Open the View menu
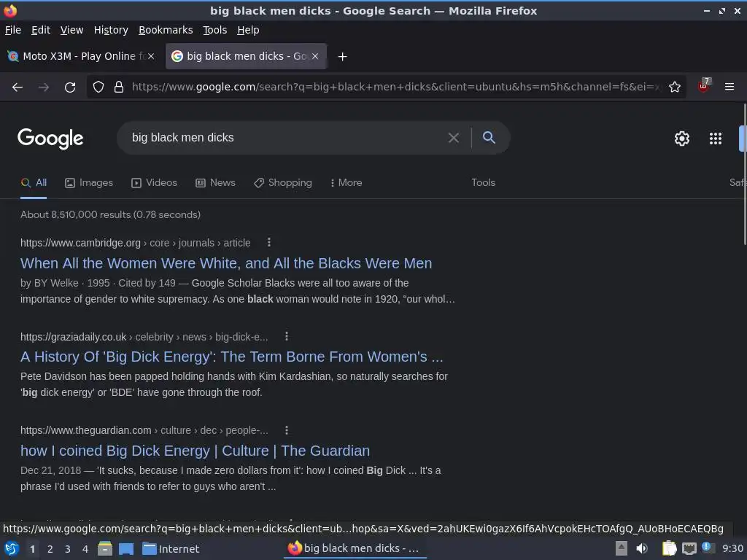This screenshot has width=747, height=560. [x=71, y=30]
